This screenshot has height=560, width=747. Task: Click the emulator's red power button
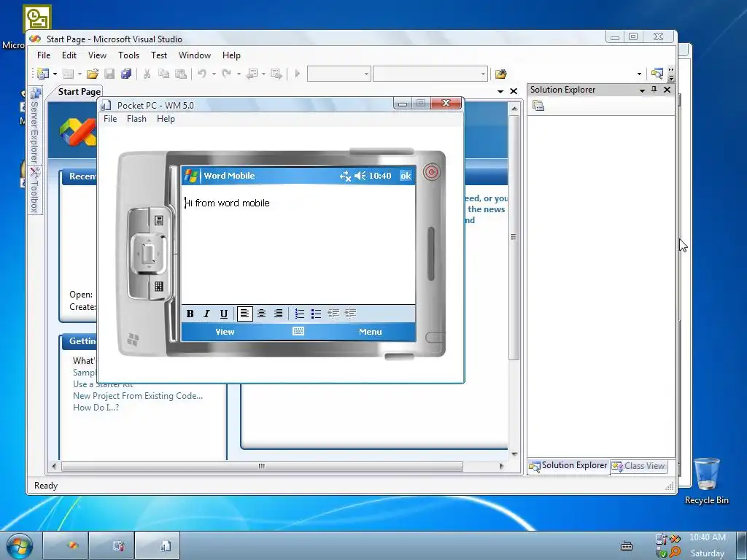pos(432,172)
